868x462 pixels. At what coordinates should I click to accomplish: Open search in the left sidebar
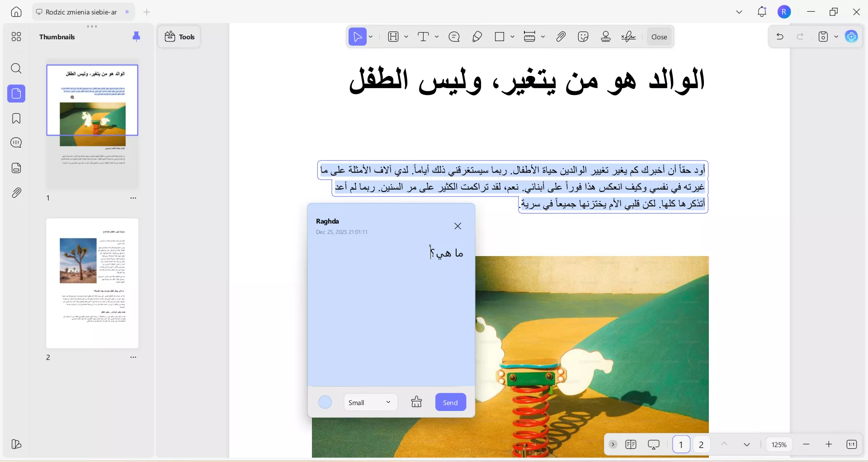coord(17,69)
